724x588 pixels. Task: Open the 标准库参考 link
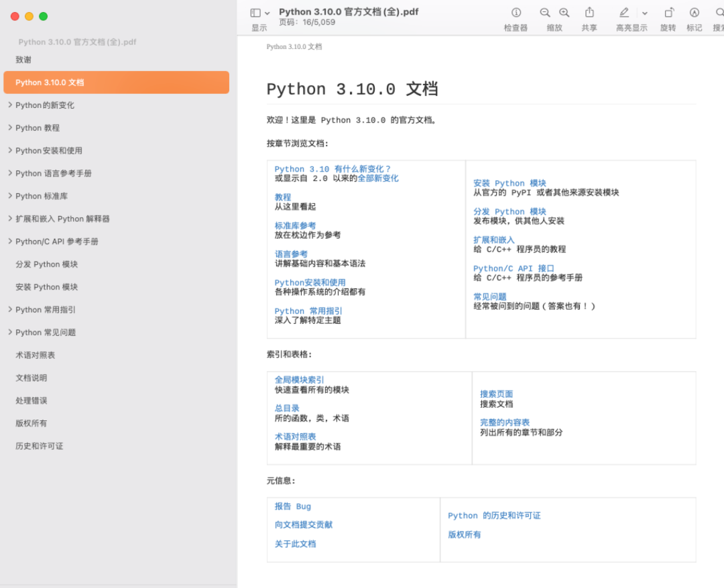coord(296,225)
